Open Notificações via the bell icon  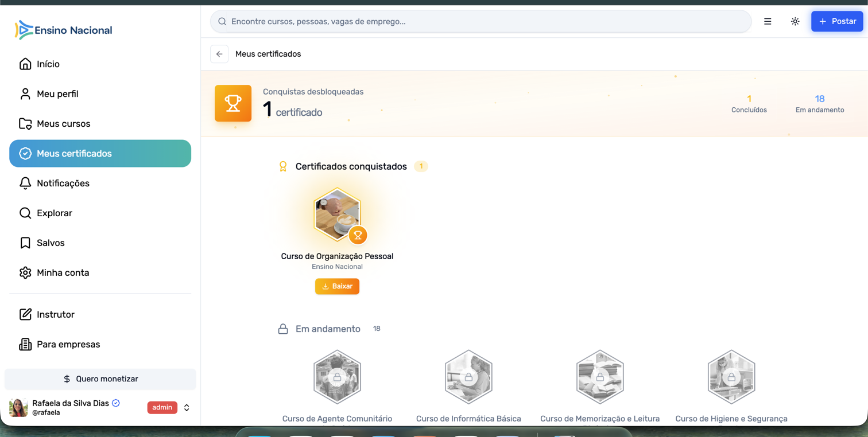[25, 184]
